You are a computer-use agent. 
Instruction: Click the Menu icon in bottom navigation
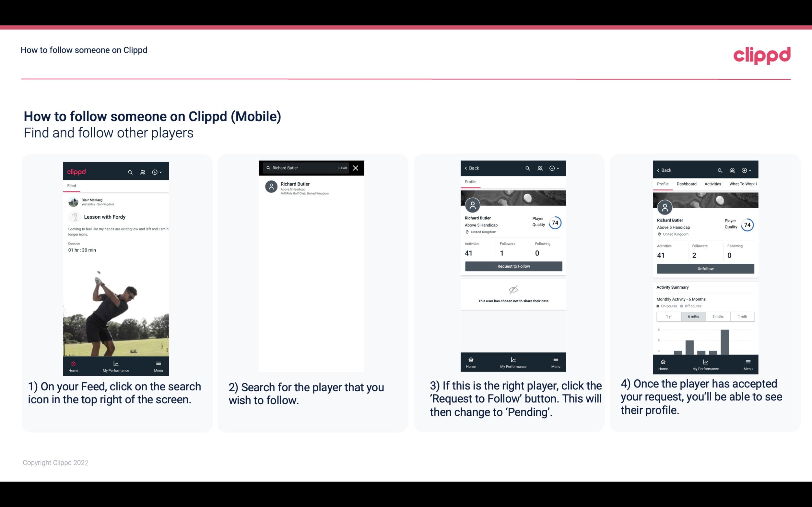coord(159,364)
